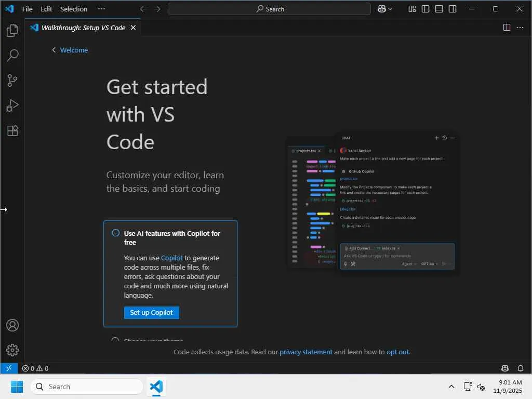The height and width of the screenshot is (399, 532).
Task: Open the network icon in system tray
Action: pyautogui.click(x=468, y=387)
